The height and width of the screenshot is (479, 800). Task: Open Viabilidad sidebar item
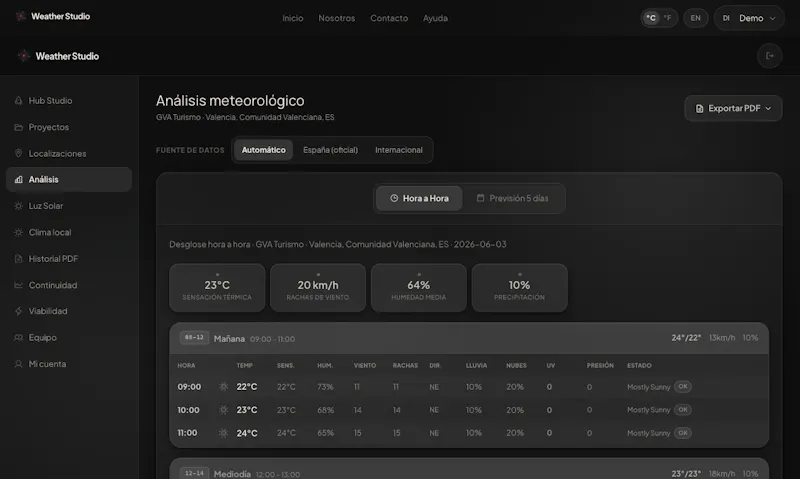(x=69, y=311)
